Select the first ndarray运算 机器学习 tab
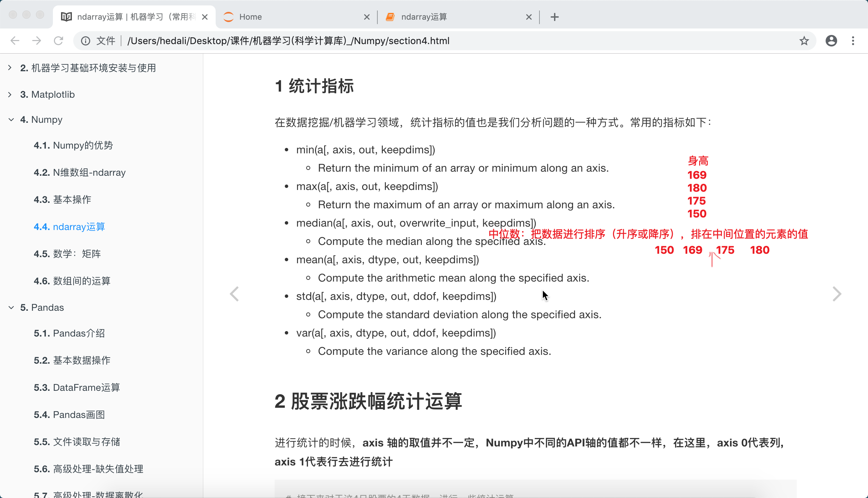 pos(134,17)
